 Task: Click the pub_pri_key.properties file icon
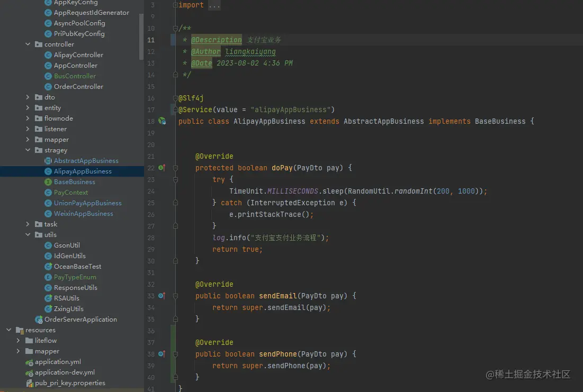[x=29, y=383]
